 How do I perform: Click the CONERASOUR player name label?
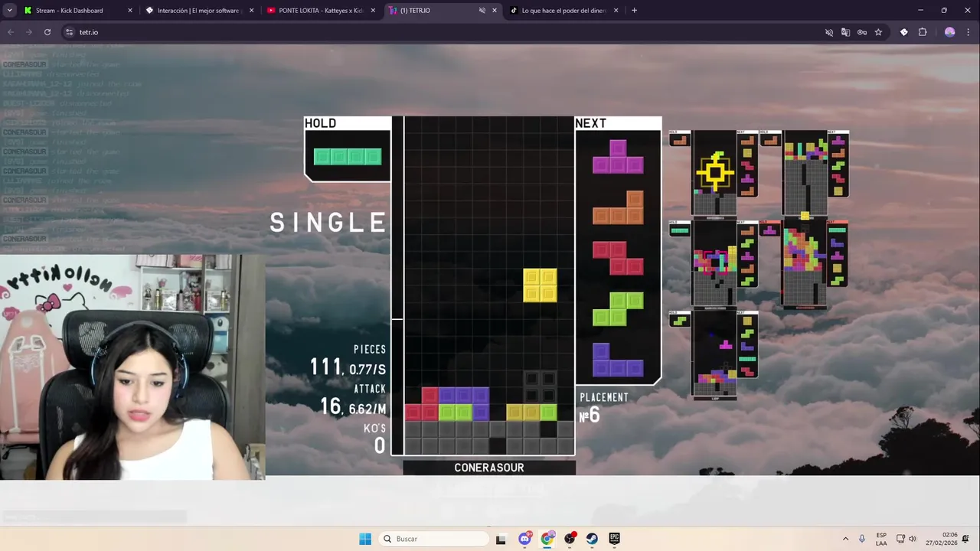point(489,468)
